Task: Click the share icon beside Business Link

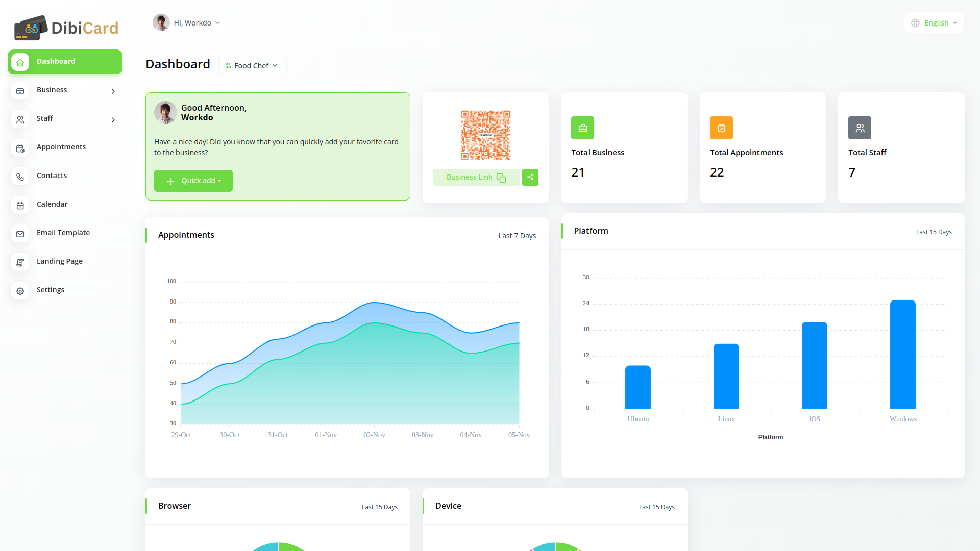Action: pos(530,177)
